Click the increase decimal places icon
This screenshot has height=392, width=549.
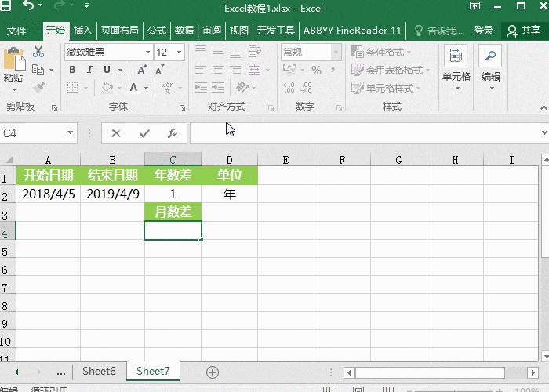[x=289, y=88]
